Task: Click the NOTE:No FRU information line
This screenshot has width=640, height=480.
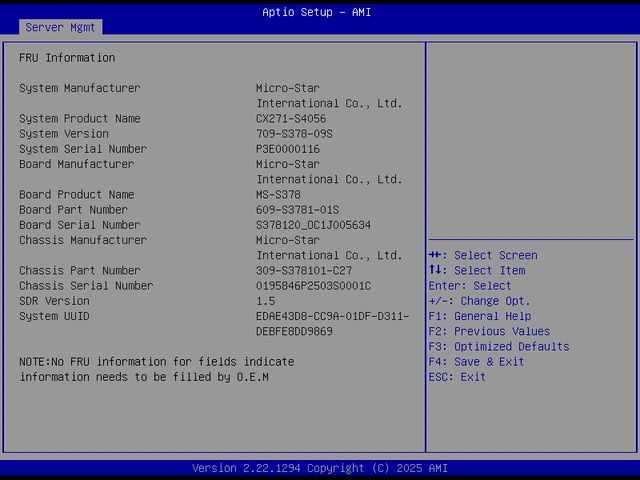Action: 157,362
